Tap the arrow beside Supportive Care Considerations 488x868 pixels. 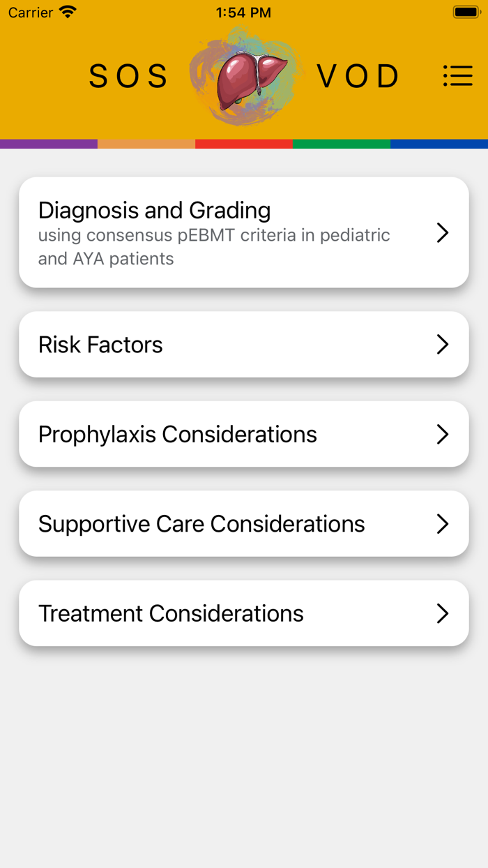tap(442, 523)
